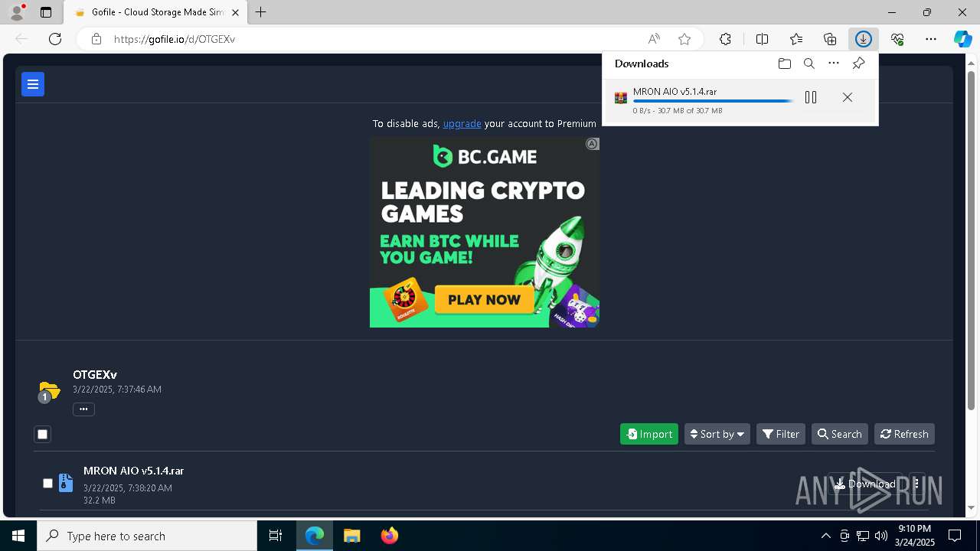
Task: Toggle split screen view
Action: click(x=763, y=39)
